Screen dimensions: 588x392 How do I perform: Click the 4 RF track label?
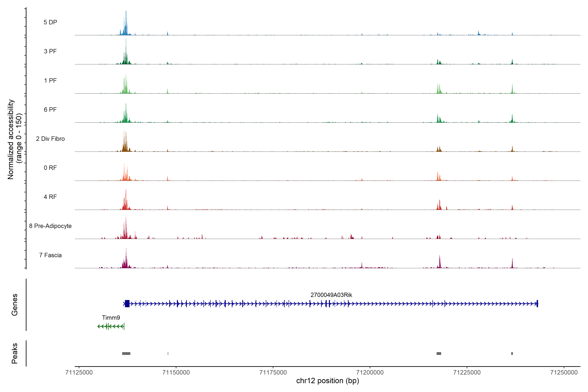[x=50, y=197]
